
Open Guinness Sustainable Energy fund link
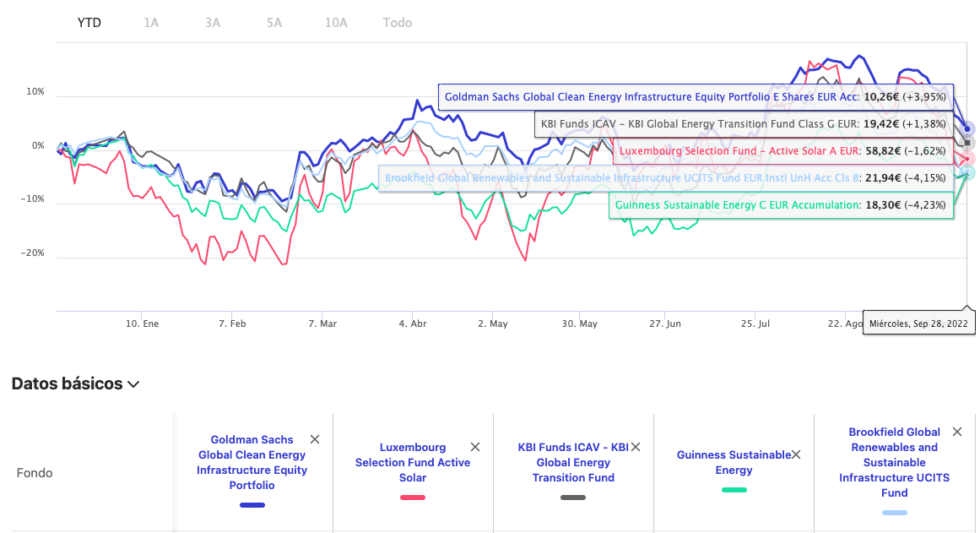734,462
